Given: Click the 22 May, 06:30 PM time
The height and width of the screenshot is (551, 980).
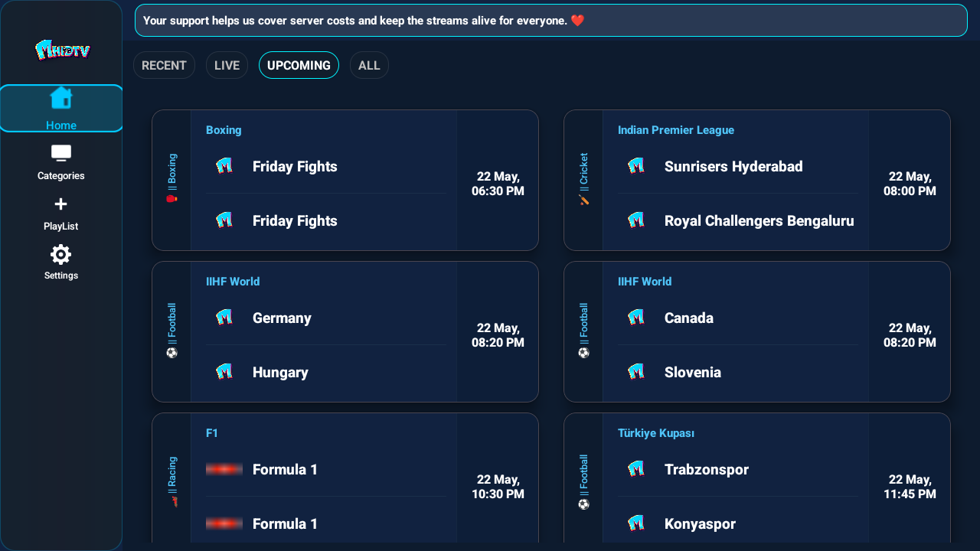Looking at the screenshot, I should tap(498, 184).
